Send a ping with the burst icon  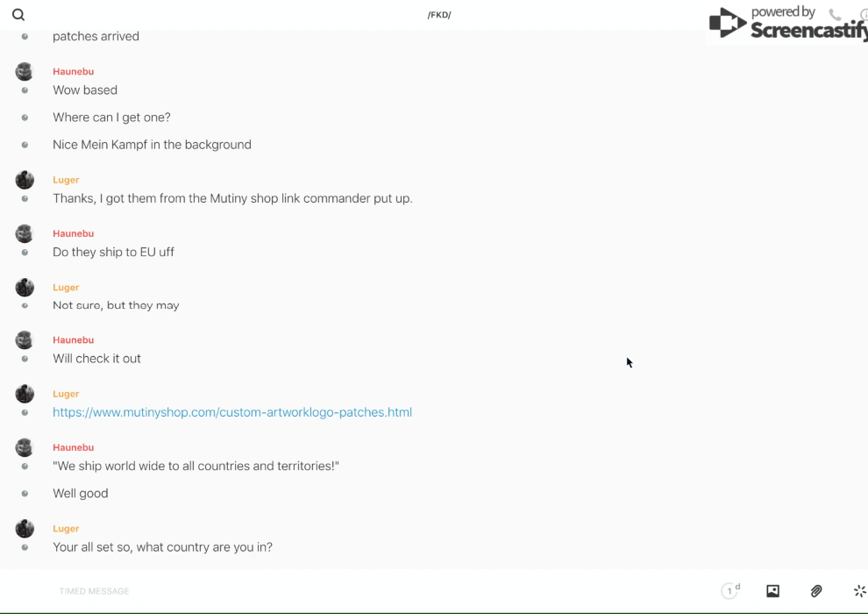click(859, 591)
